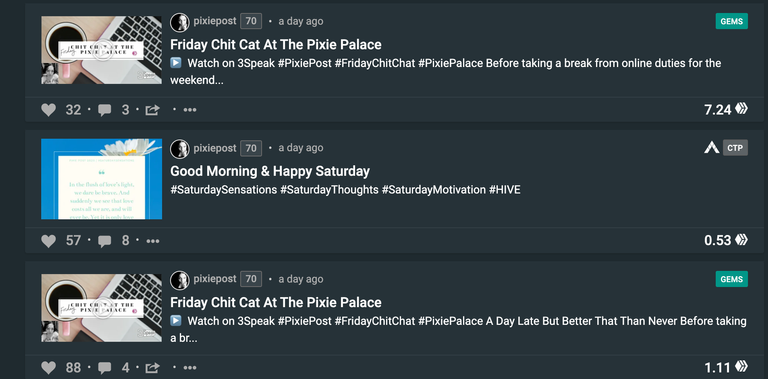Click the GEMS tag on the last post
Image resolution: width=768 pixels, height=379 pixels.
pos(731,279)
